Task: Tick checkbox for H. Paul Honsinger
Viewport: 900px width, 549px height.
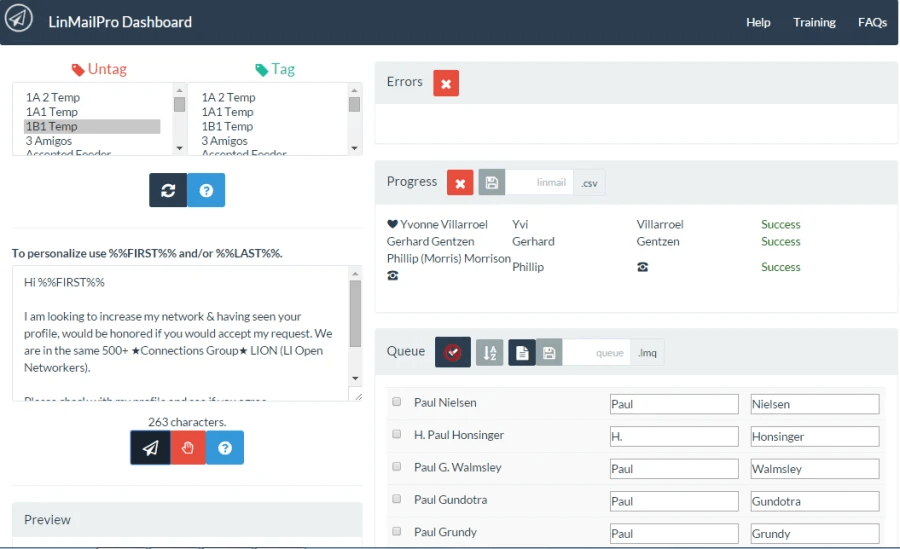Action: point(397,434)
